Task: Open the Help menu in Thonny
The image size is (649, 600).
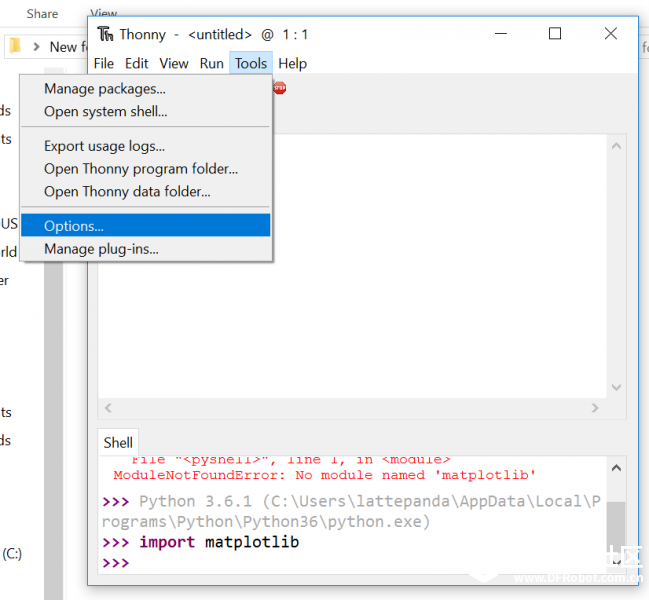Action: pyautogui.click(x=292, y=63)
